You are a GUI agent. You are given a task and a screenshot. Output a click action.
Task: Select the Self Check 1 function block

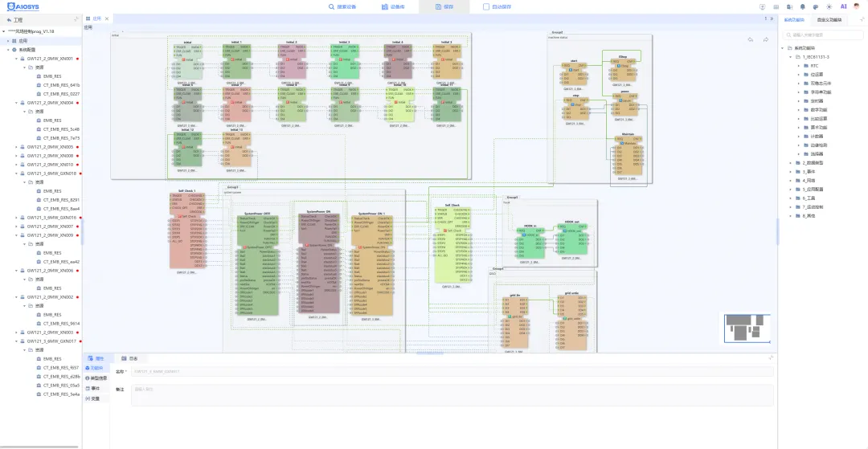[187, 231]
